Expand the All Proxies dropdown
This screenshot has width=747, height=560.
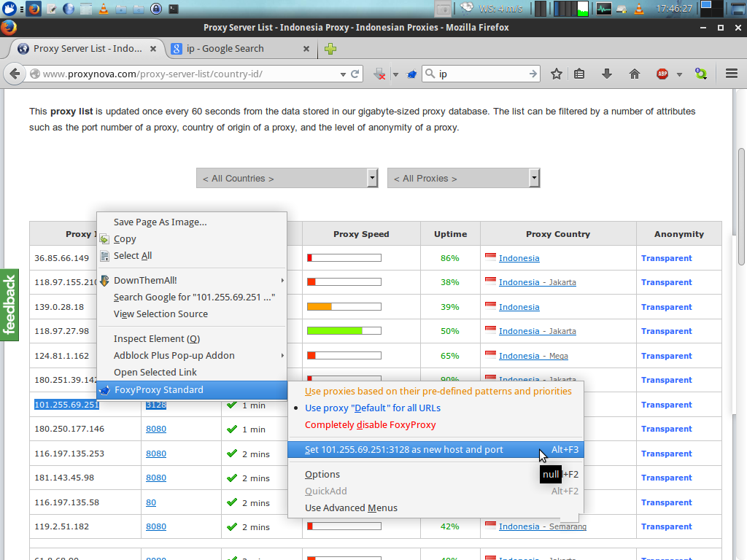463,178
